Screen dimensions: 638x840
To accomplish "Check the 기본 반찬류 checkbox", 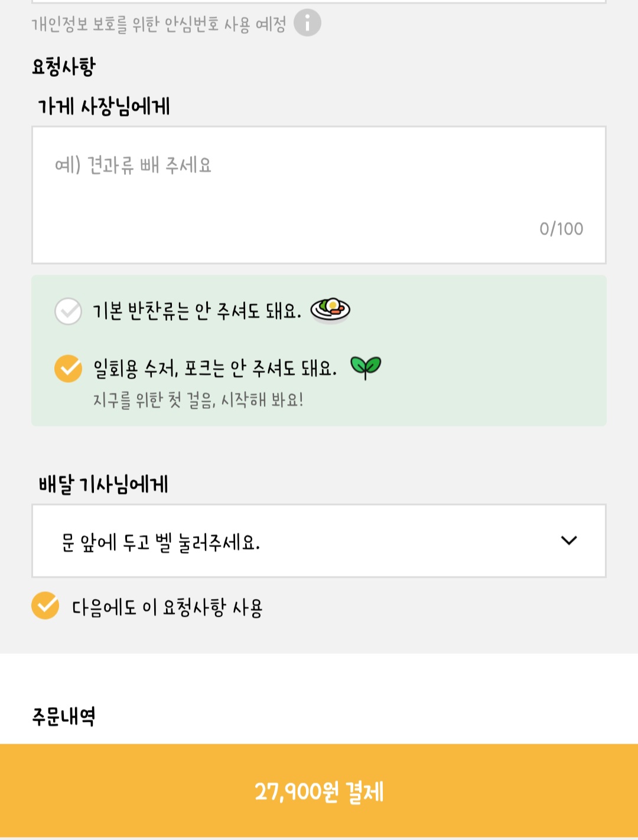I will 69,311.
